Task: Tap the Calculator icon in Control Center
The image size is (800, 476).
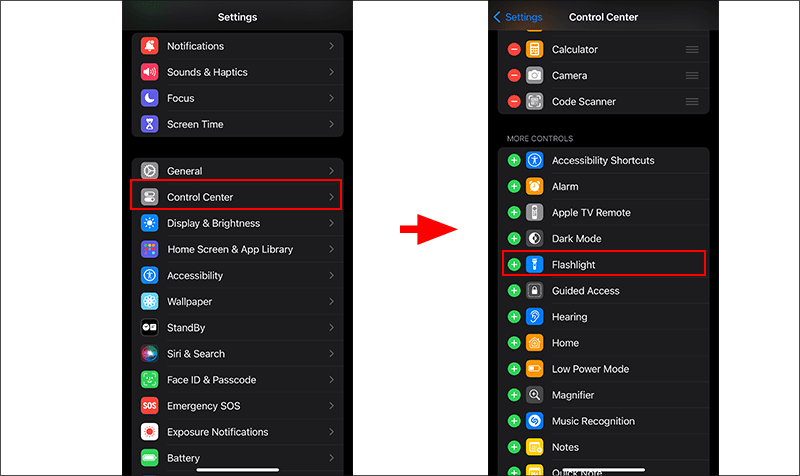Action: click(534, 49)
